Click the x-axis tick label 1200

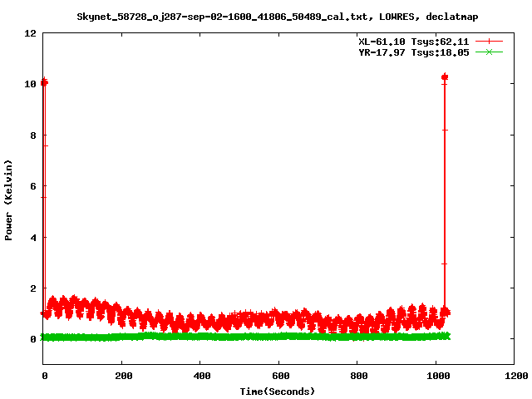pos(516,376)
